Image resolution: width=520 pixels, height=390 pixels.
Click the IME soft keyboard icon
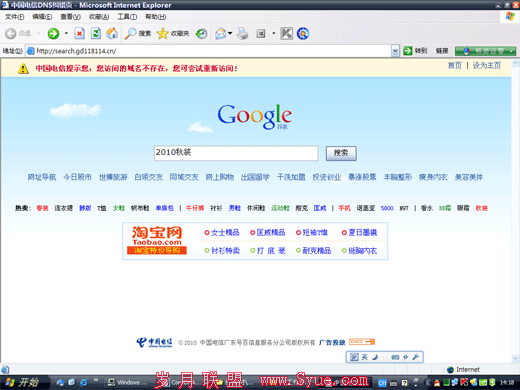click(x=395, y=357)
